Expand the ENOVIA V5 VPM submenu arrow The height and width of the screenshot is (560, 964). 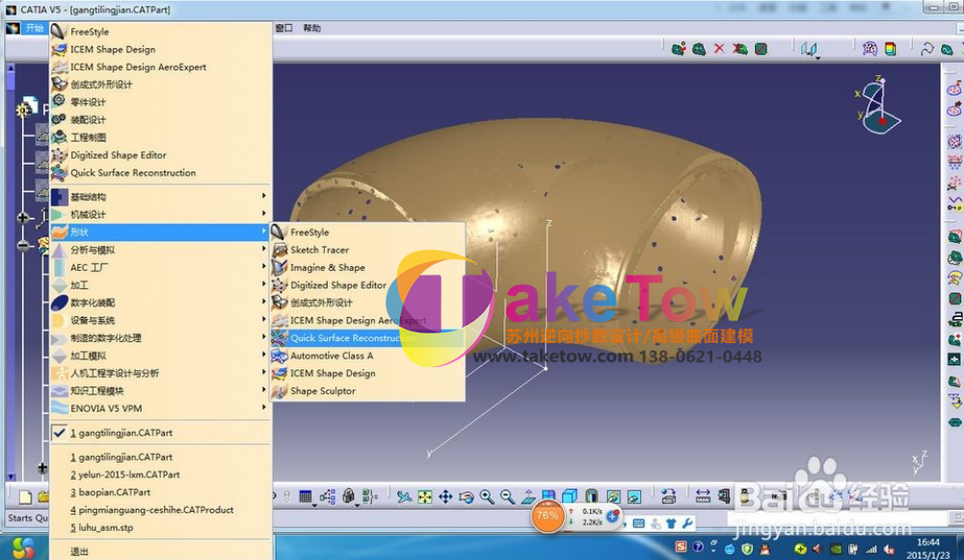264,407
